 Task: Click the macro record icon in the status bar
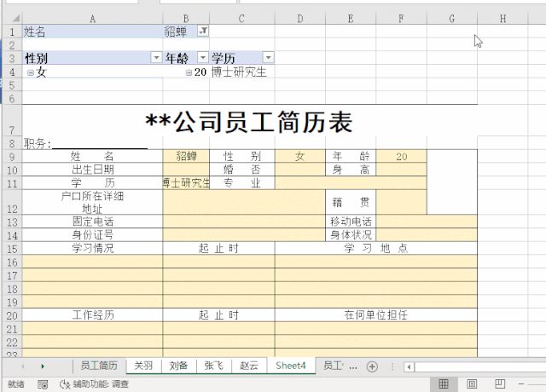pos(43,384)
